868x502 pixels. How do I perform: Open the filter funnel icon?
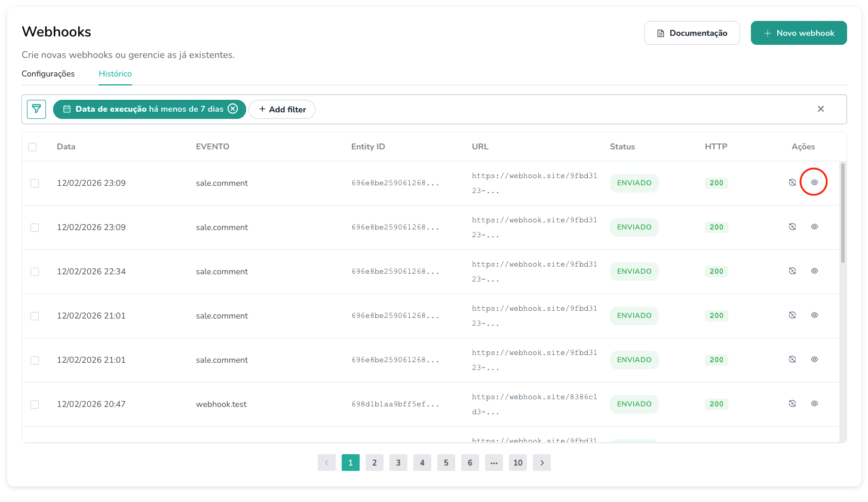pyautogui.click(x=36, y=109)
